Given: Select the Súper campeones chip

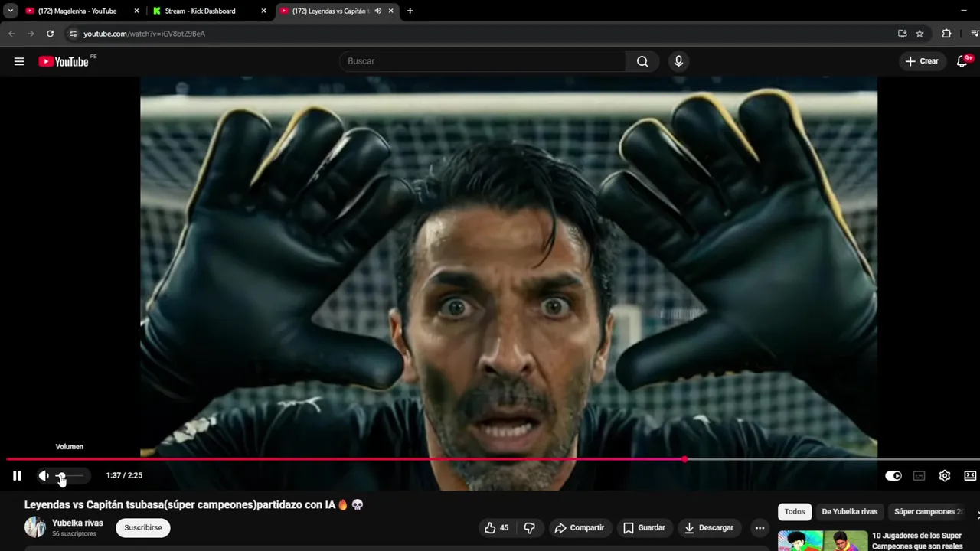Looking at the screenshot, I should point(929,511).
